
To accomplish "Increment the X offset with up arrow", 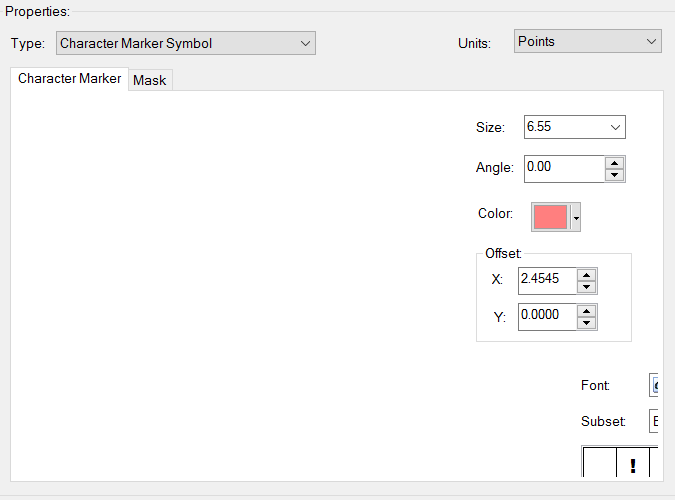I will coord(587,275).
